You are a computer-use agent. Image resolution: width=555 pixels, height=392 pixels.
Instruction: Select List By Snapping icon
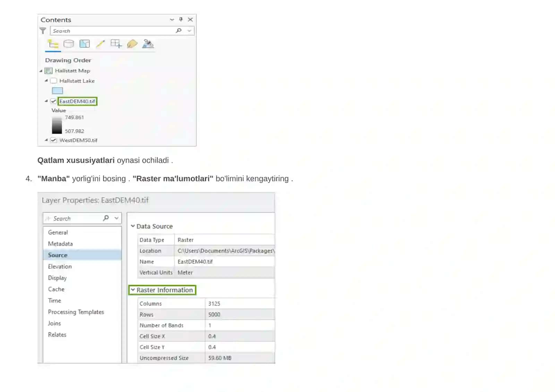coord(116,44)
